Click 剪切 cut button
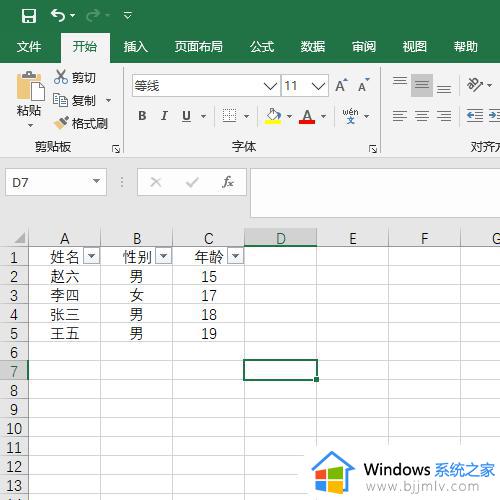The height and width of the screenshot is (500, 500). (75, 78)
